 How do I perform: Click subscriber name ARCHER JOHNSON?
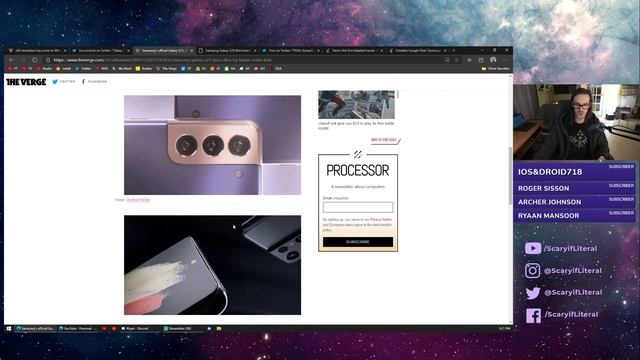[x=549, y=202]
